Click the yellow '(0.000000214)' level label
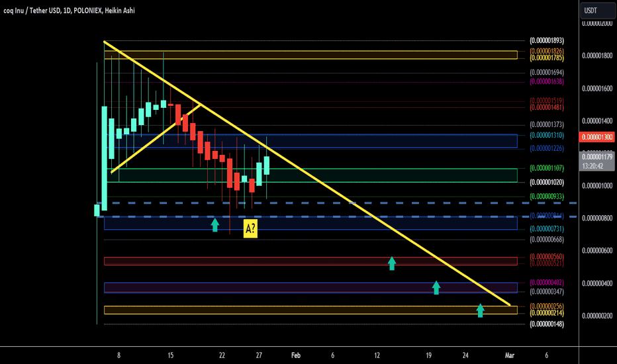The image size is (617, 364). (547, 313)
